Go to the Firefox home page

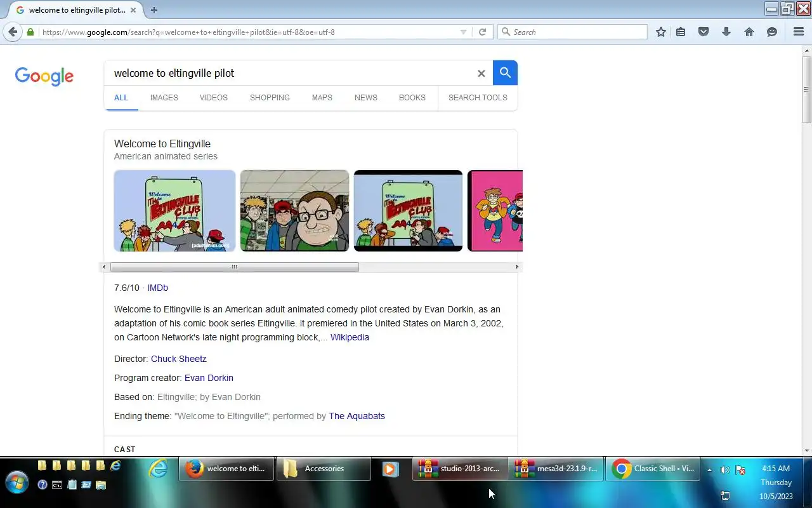749,32
